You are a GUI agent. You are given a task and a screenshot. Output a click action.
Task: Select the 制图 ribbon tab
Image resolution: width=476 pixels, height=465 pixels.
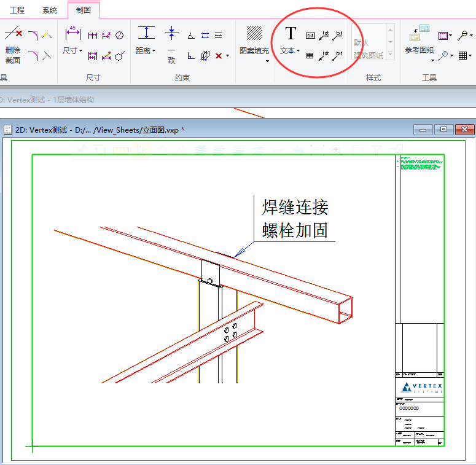84,10
